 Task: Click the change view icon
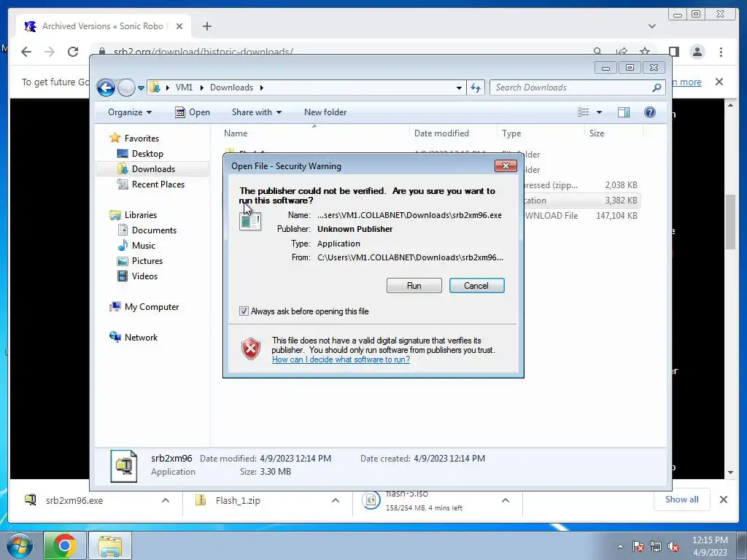pos(583,112)
